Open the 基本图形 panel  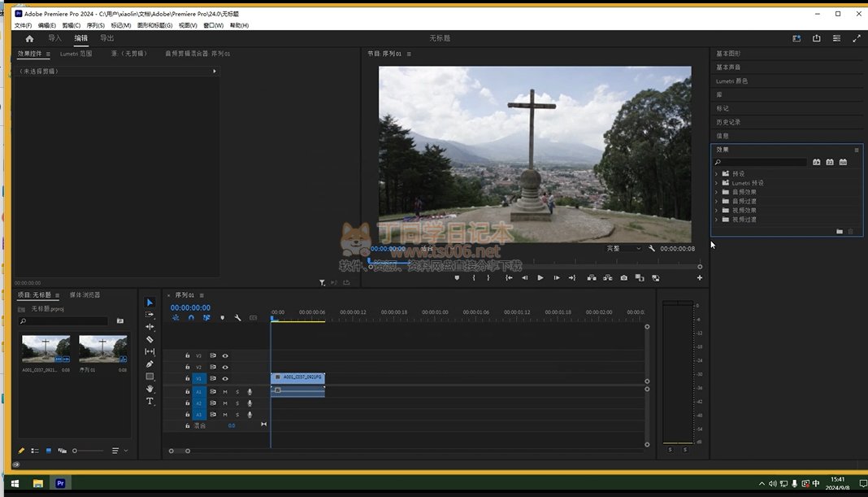(728, 54)
